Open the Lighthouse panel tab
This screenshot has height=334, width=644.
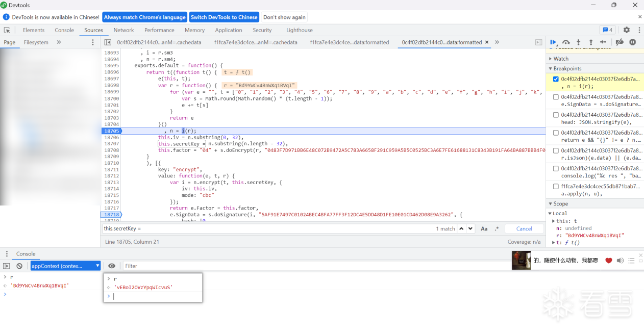[300, 30]
